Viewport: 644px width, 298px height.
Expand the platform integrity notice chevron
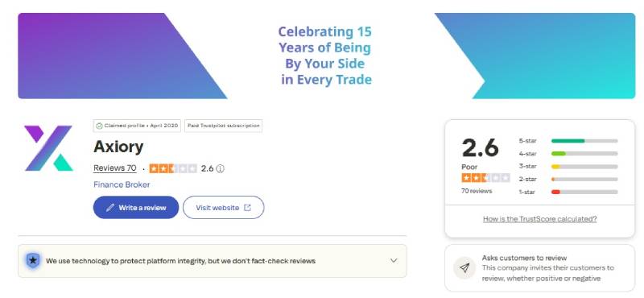tap(394, 261)
